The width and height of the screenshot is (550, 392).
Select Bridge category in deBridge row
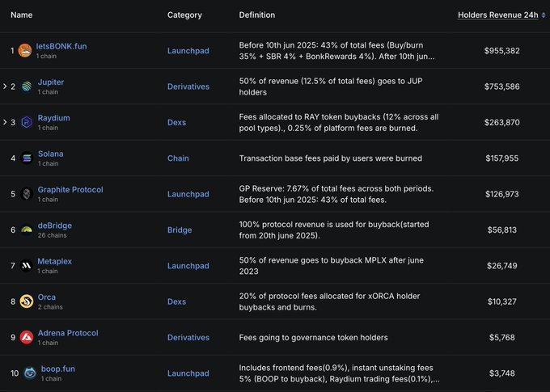(x=180, y=230)
